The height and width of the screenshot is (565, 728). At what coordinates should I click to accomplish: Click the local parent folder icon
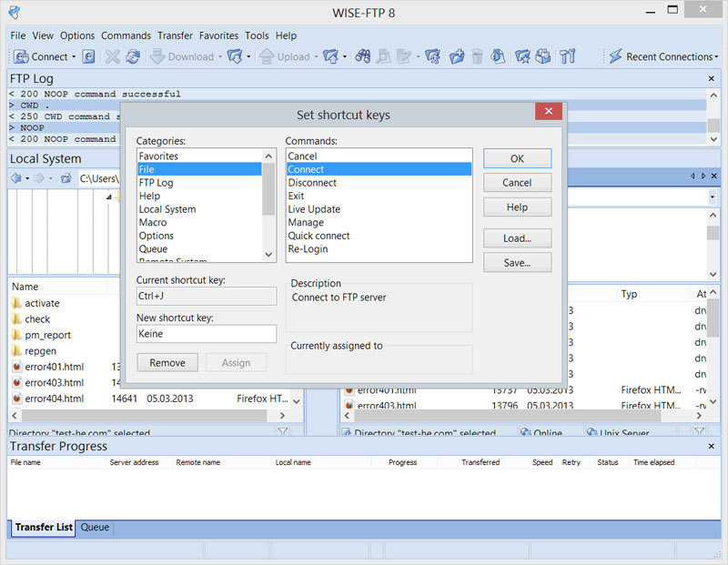point(66,178)
